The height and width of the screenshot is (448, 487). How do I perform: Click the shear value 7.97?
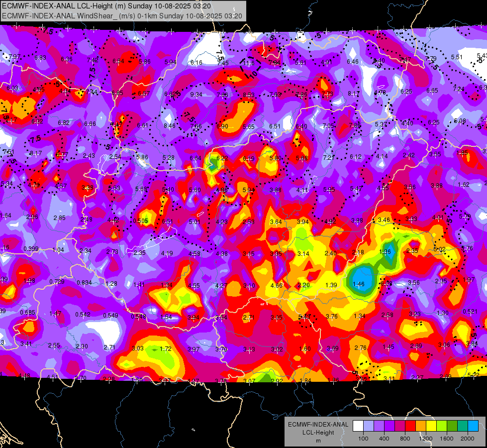coord(14,57)
